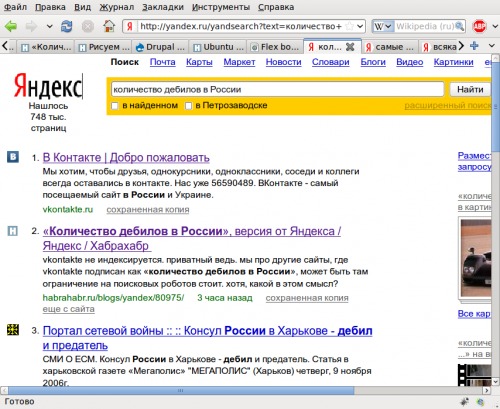
Task: Close the active Yandex tab
Action: [x=350, y=47]
